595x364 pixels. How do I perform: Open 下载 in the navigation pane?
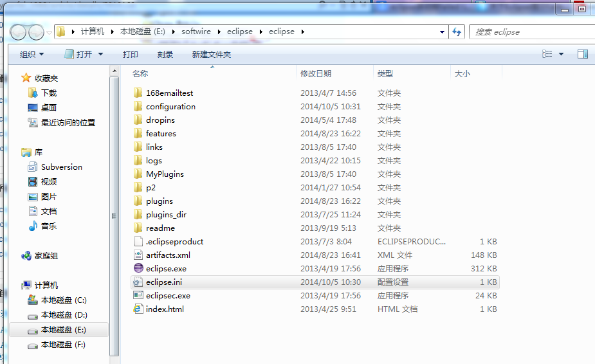(x=49, y=93)
